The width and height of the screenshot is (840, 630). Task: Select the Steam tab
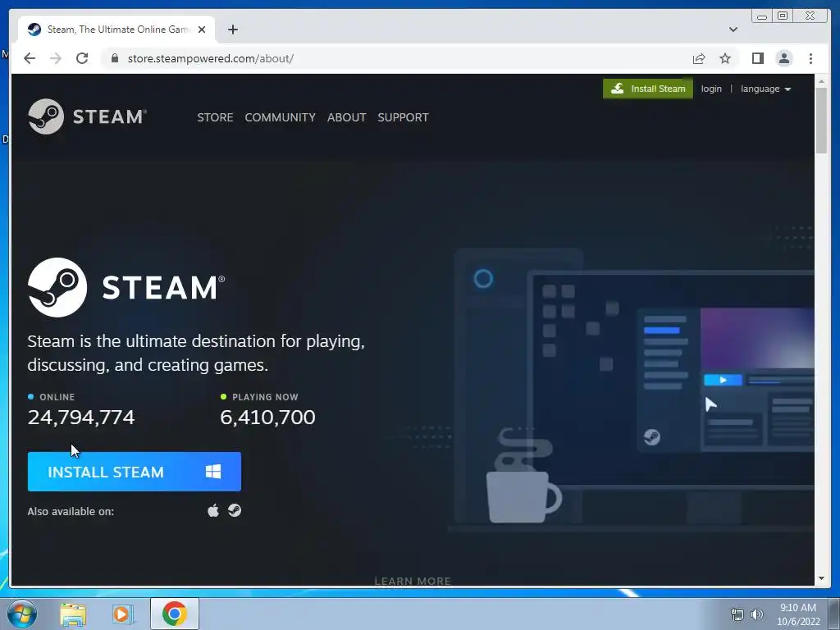[x=116, y=30]
